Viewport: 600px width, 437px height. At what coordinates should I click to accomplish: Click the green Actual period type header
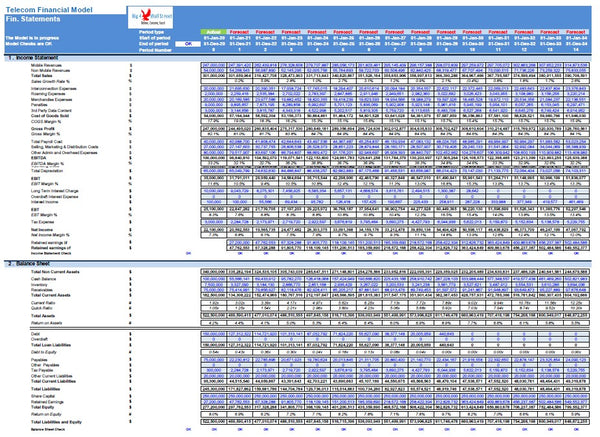214,31
